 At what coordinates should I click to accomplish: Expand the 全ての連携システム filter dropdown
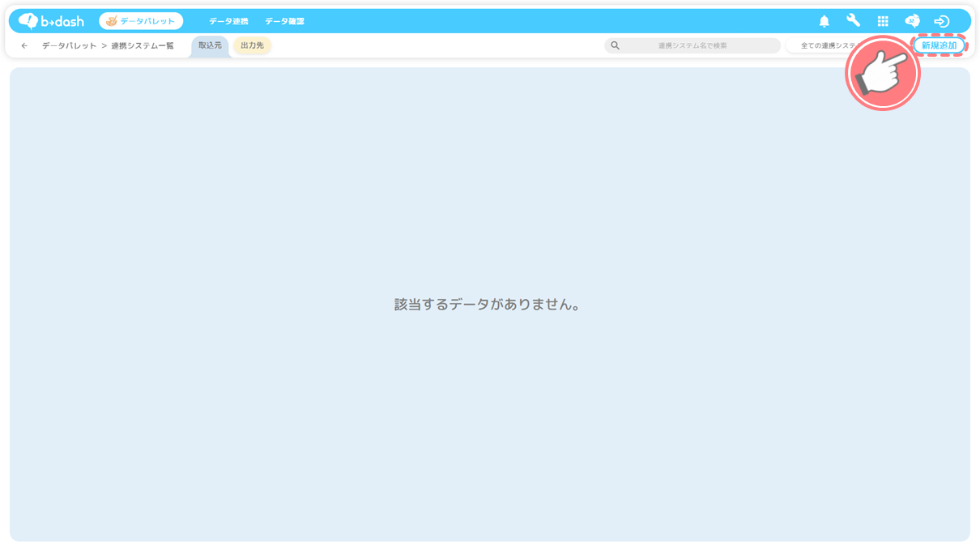tap(820, 46)
